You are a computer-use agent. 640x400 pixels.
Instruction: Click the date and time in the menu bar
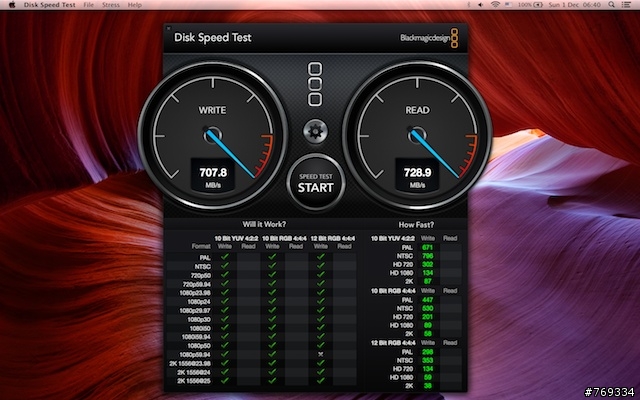tap(574, 5)
